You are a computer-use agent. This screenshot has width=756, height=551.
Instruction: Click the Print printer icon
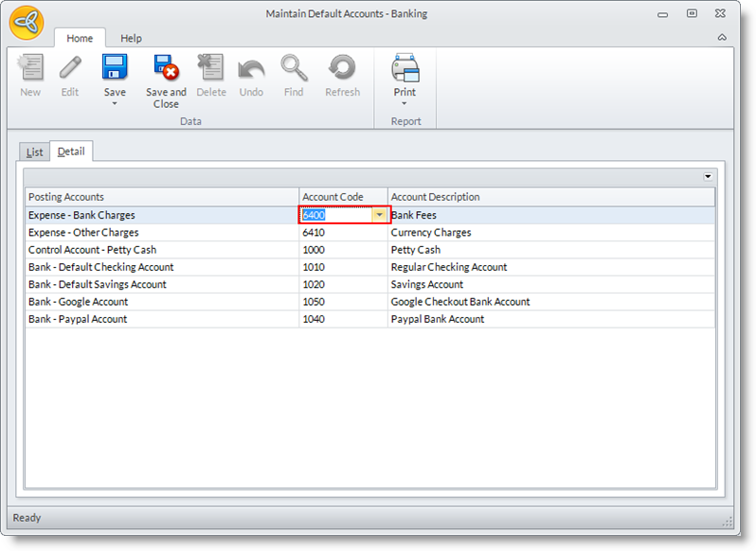pos(405,69)
